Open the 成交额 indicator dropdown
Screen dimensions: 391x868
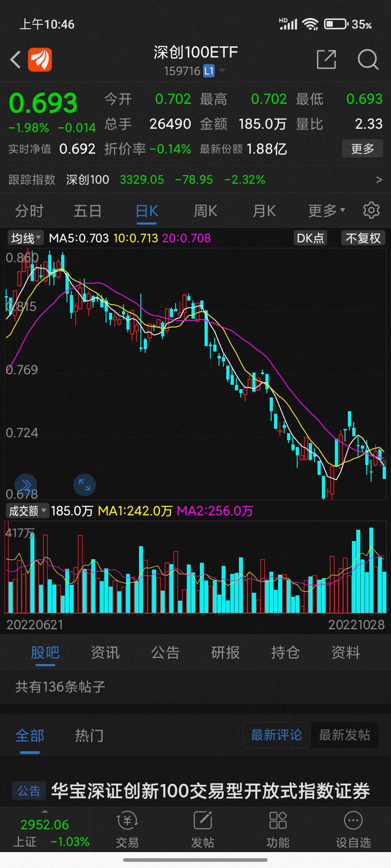[x=27, y=511]
